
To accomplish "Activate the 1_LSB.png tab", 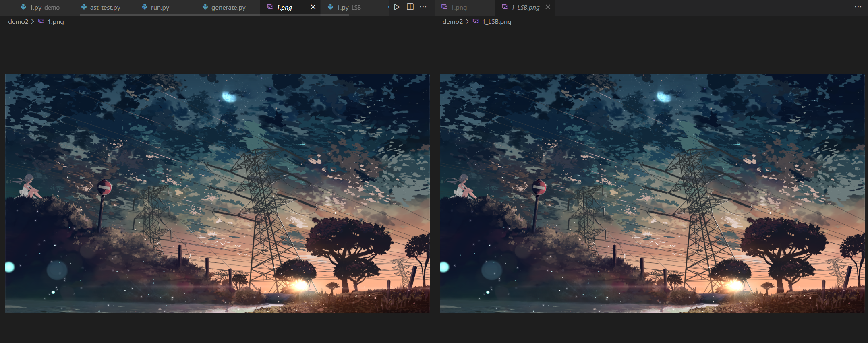I will (525, 7).
